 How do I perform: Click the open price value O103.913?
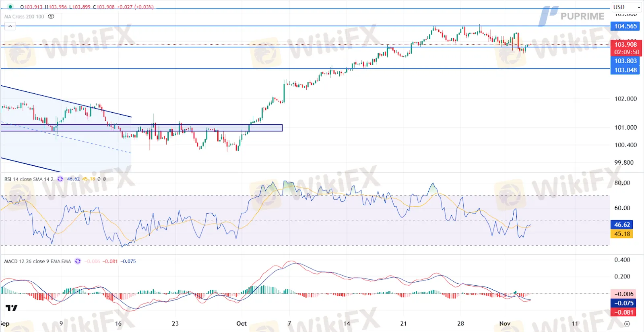31,7
